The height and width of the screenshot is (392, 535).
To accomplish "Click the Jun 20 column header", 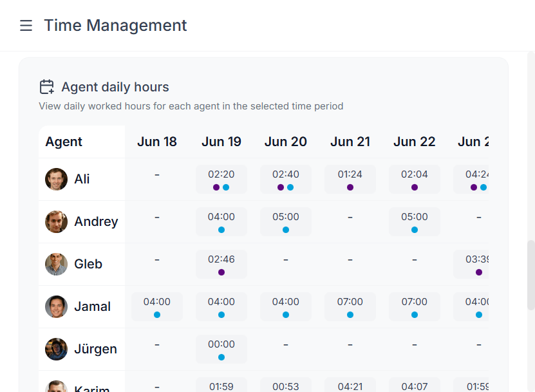I will [x=286, y=142].
